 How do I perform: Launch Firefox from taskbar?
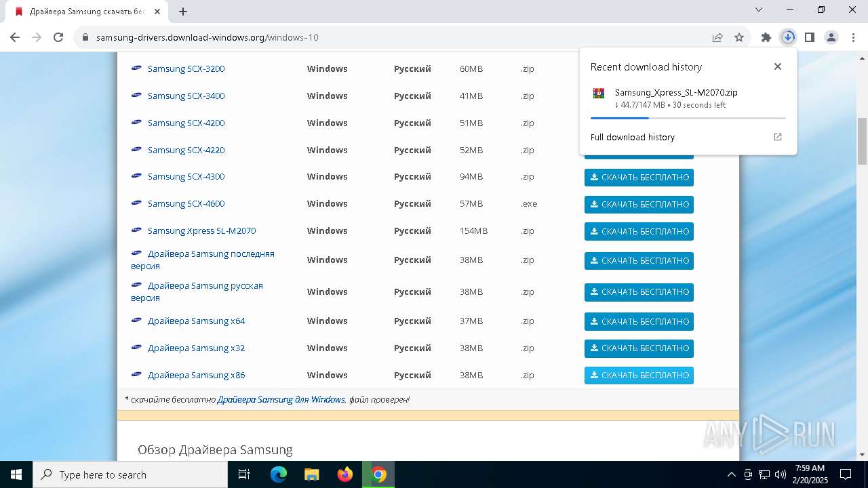pos(345,474)
